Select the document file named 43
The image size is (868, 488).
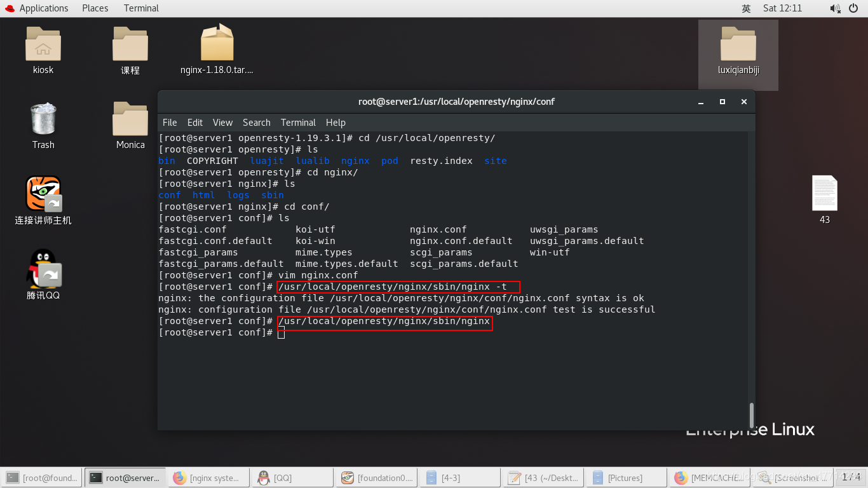(x=825, y=193)
